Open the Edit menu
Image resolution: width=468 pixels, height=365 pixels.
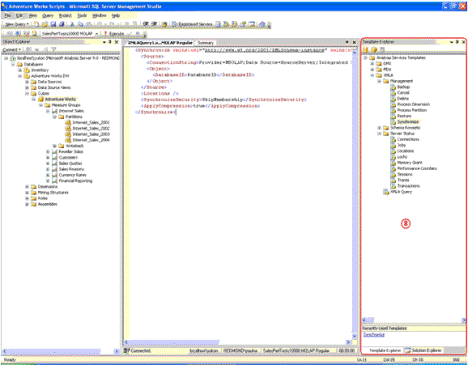tap(20, 15)
